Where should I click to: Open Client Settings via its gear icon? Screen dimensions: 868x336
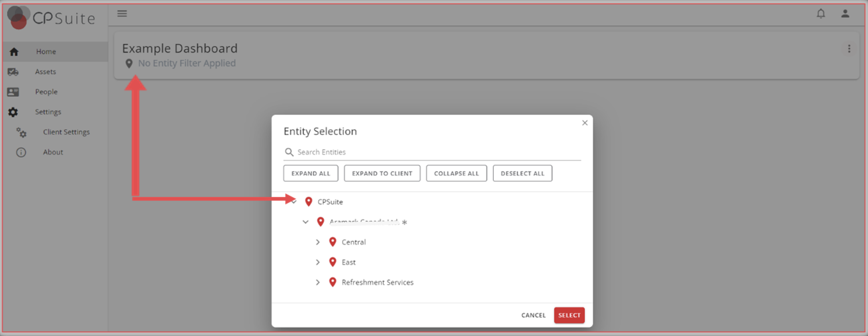[21, 132]
